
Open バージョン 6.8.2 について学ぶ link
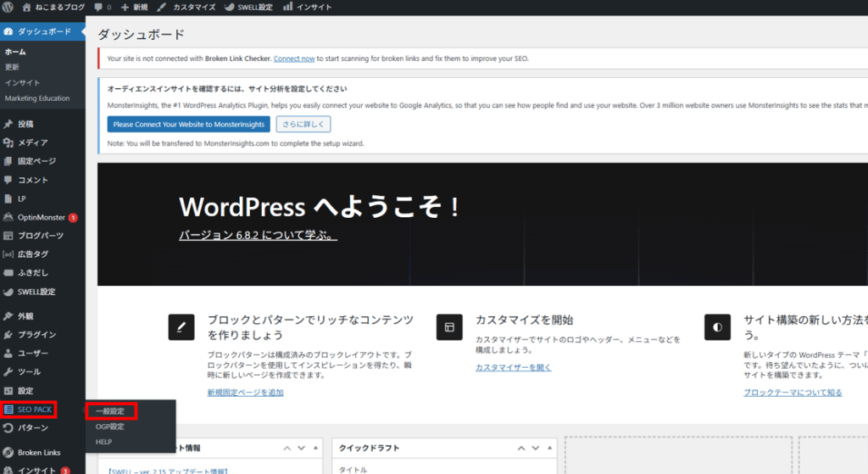point(258,235)
